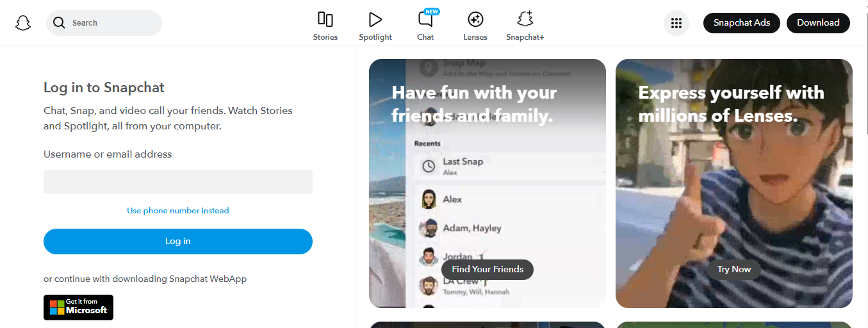Click the search magnifier icon

pos(60,23)
